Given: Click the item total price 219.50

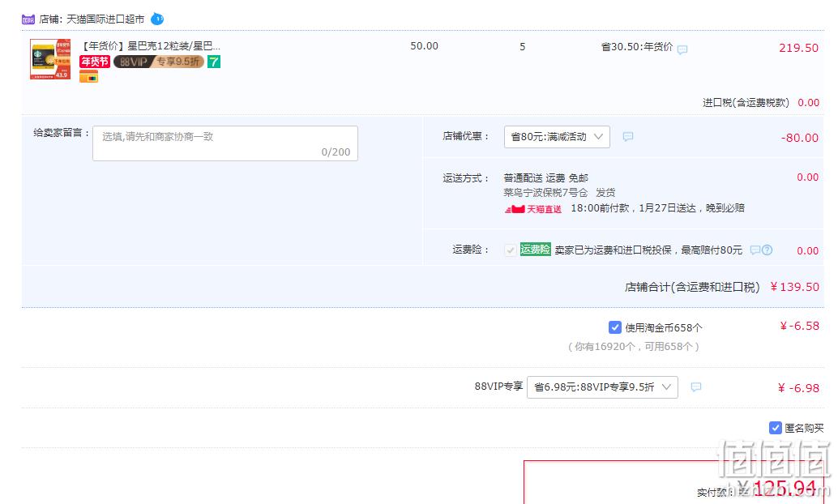Looking at the screenshot, I should click(x=798, y=48).
